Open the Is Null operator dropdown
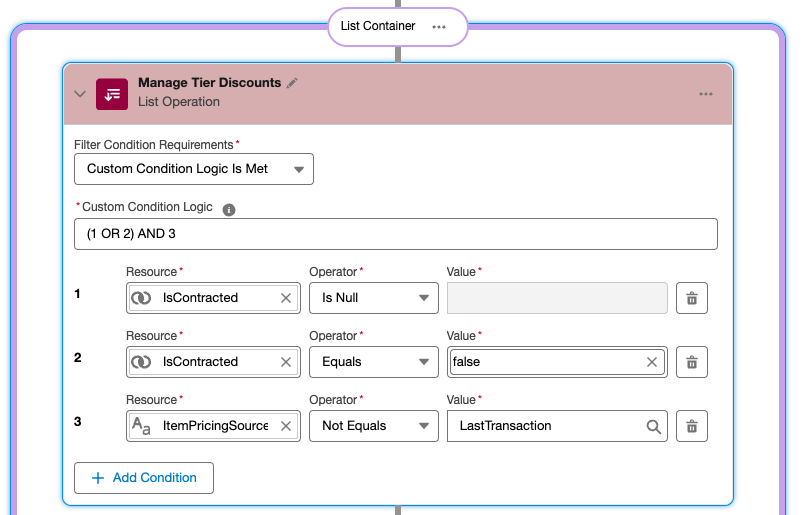This screenshot has height=515, width=804. (x=373, y=298)
